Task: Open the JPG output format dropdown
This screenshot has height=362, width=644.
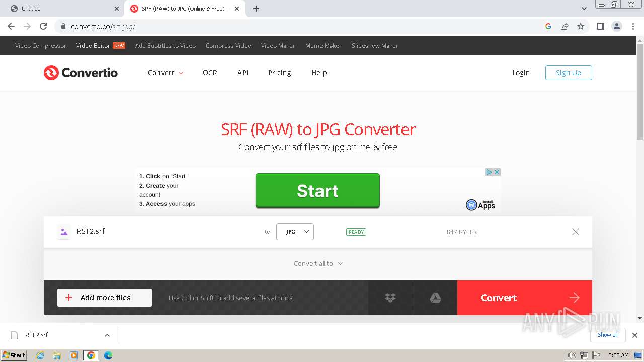Action: point(295,232)
